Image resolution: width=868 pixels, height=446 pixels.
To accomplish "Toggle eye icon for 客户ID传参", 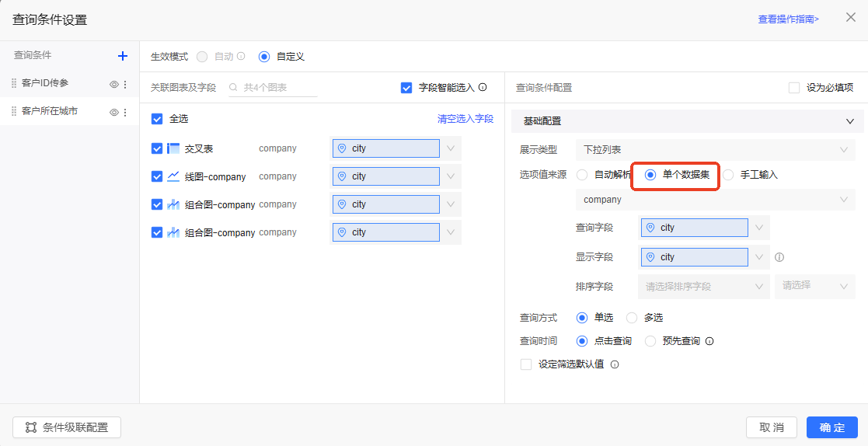I will pos(113,84).
